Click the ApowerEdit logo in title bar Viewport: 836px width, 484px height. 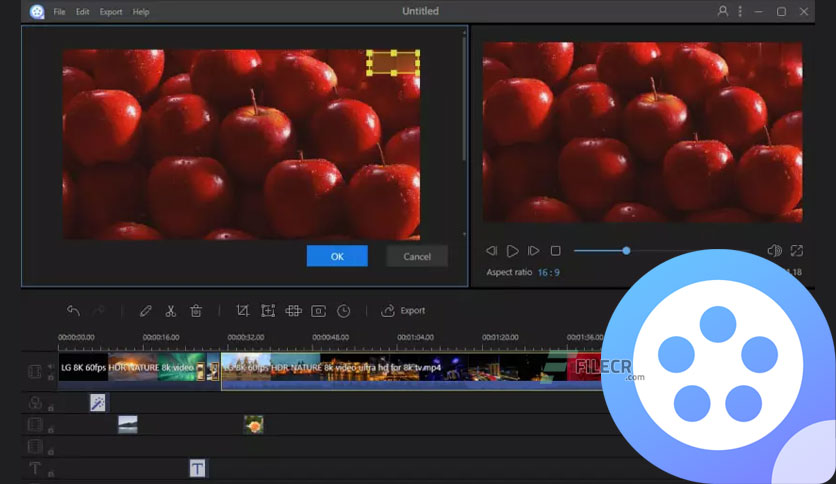[37, 11]
